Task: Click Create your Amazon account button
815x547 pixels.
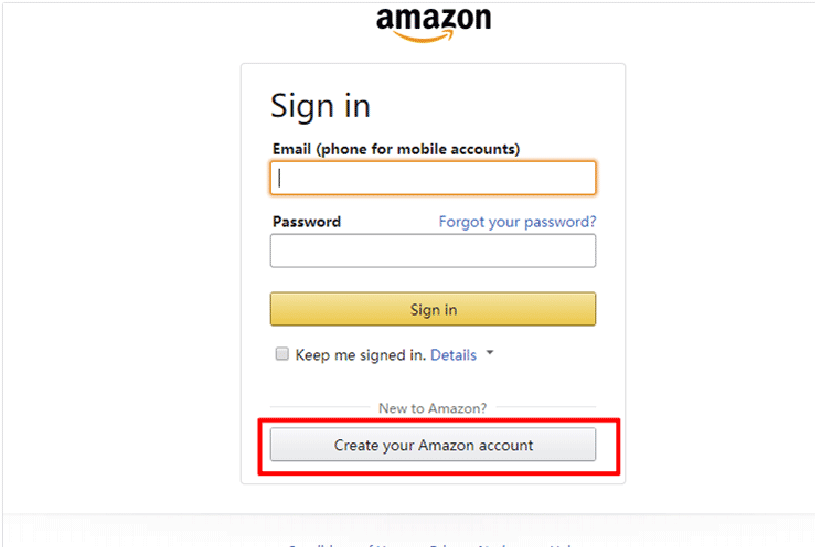Action: coord(433,445)
